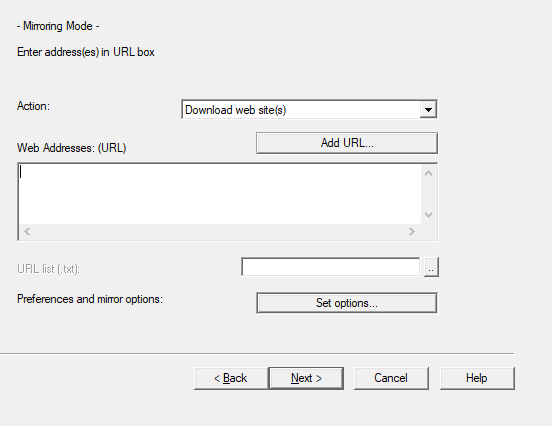Viewport: 552px width, 426px height.
Task: Click the vertical scrollbar track of URL box
Action: tap(428, 194)
